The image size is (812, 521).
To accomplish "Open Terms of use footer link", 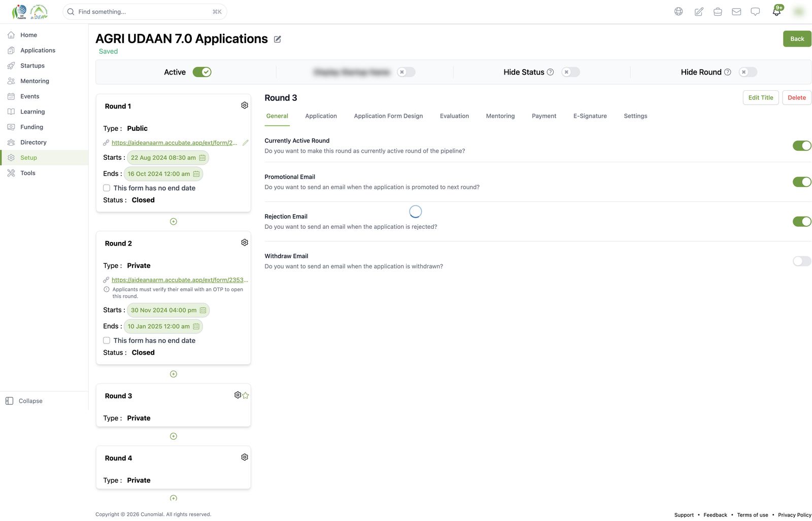I will 753,515.
